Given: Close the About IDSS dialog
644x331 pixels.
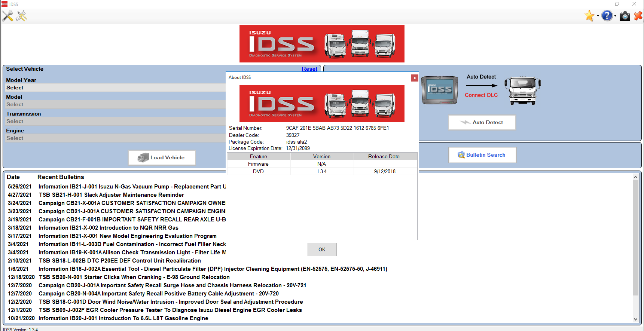Looking at the screenshot, I should (414, 78).
